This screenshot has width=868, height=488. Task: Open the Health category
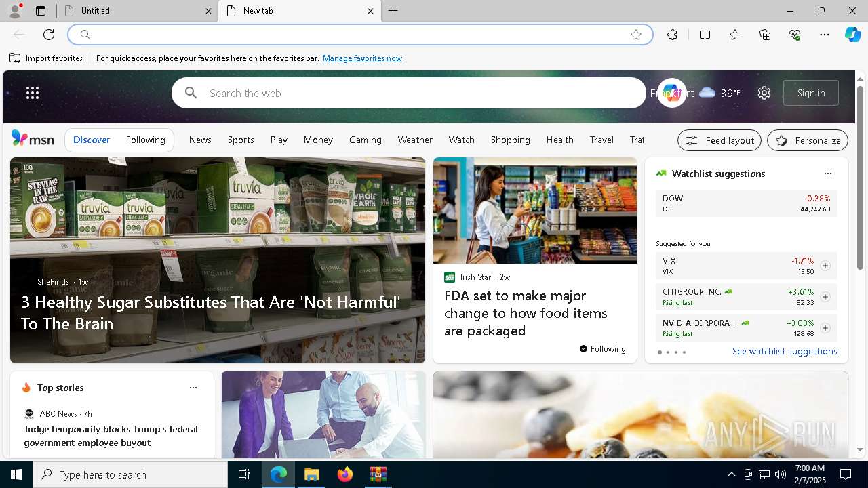click(x=560, y=140)
